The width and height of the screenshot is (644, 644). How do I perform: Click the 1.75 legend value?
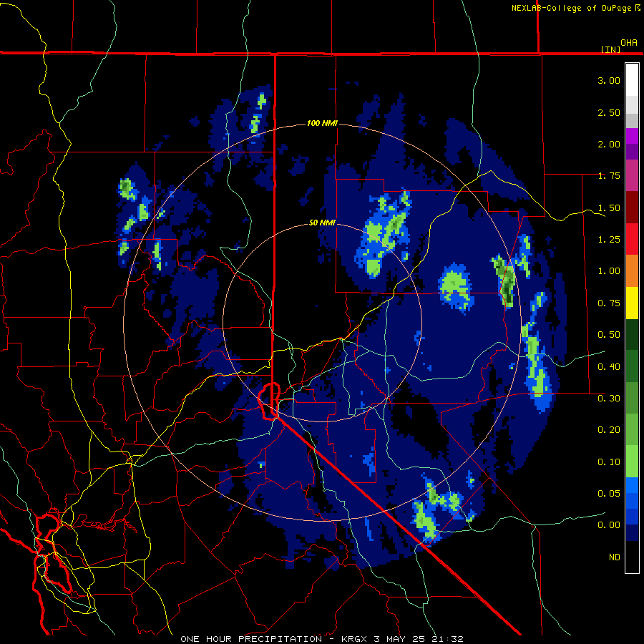(609, 176)
